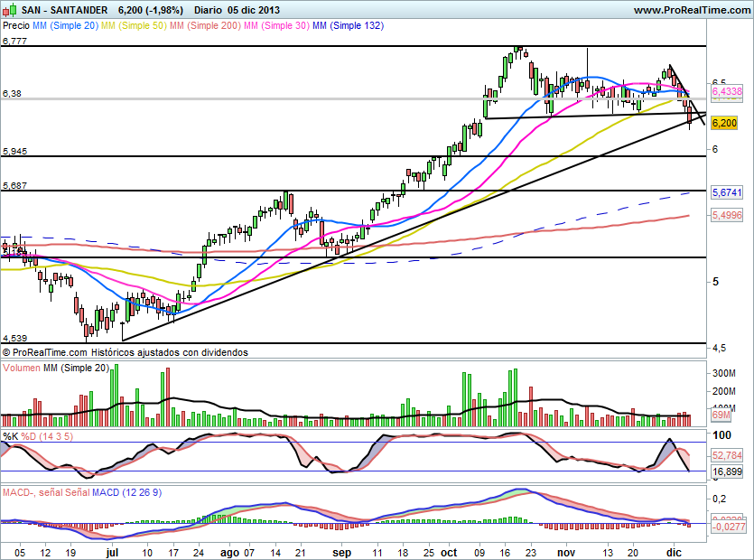Click the ago month marker on date axis
Image resolution: width=754 pixels, height=560 pixels.
[230, 553]
